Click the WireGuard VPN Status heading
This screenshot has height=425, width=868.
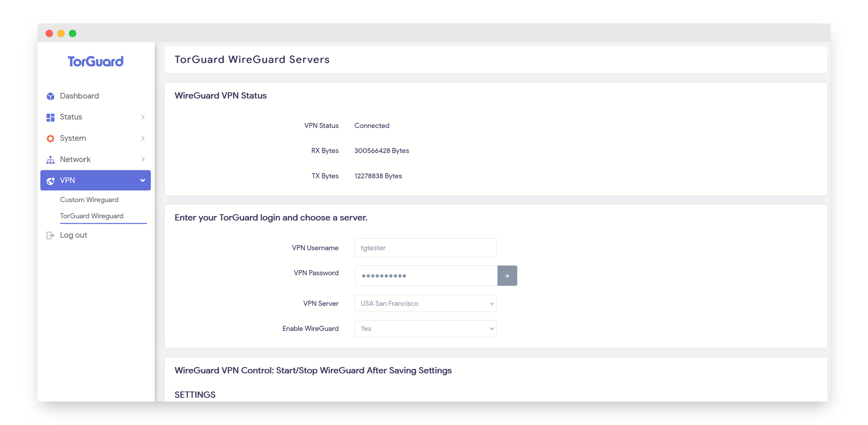(220, 96)
